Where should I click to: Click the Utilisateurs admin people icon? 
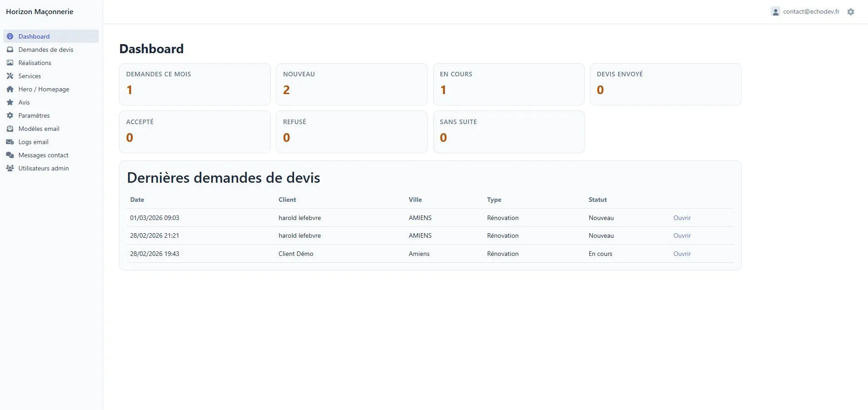coord(10,168)
